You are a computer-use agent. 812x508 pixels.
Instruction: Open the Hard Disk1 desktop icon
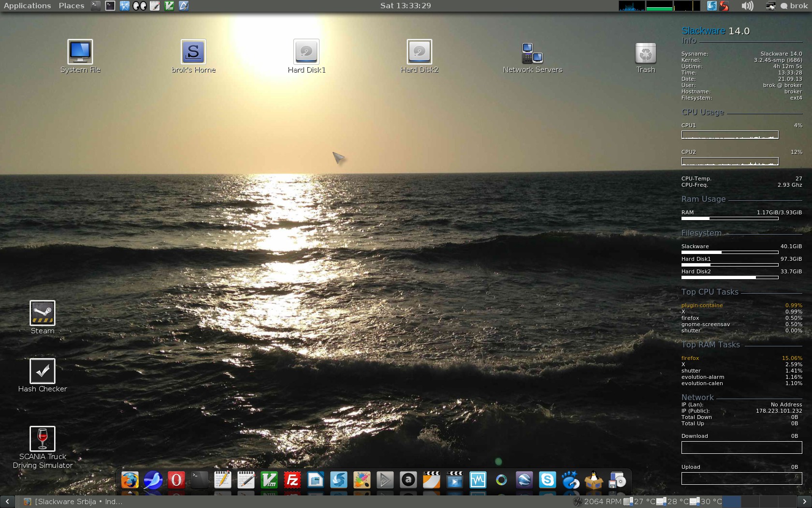306,52
